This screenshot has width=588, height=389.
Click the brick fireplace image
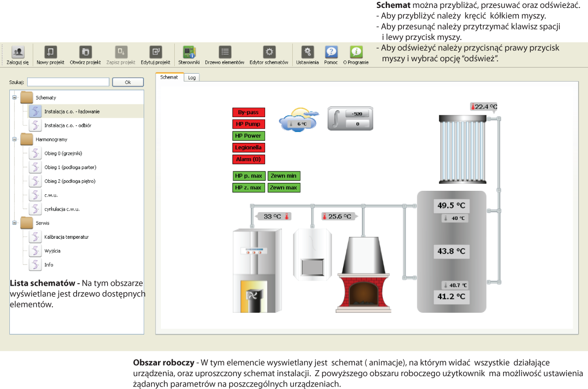(363, 274)
